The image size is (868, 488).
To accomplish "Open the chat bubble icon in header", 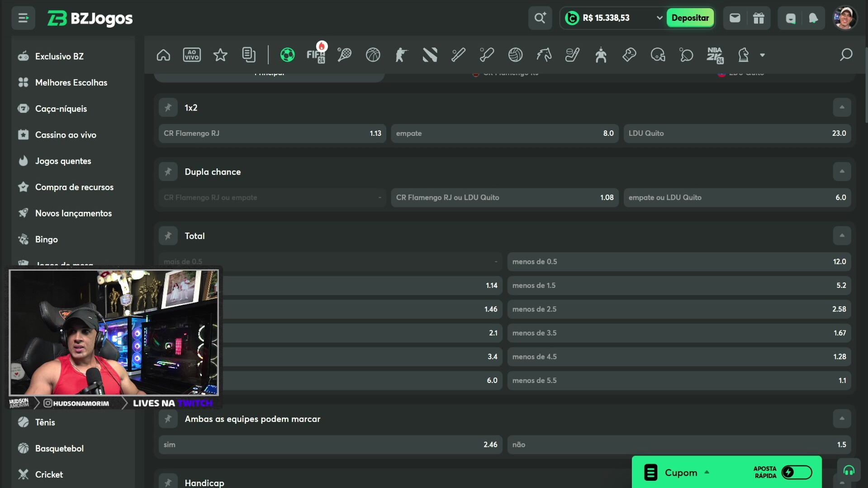I will [790, 18].
